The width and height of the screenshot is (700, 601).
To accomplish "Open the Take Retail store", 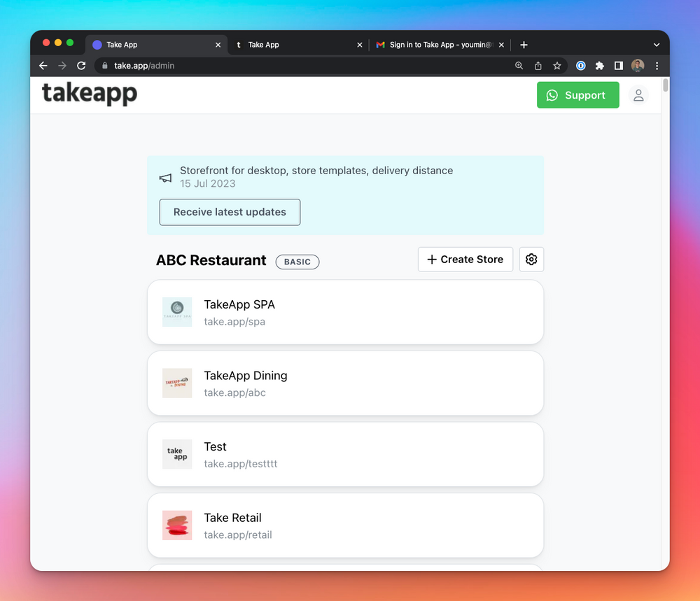I will tap(346, 525).
